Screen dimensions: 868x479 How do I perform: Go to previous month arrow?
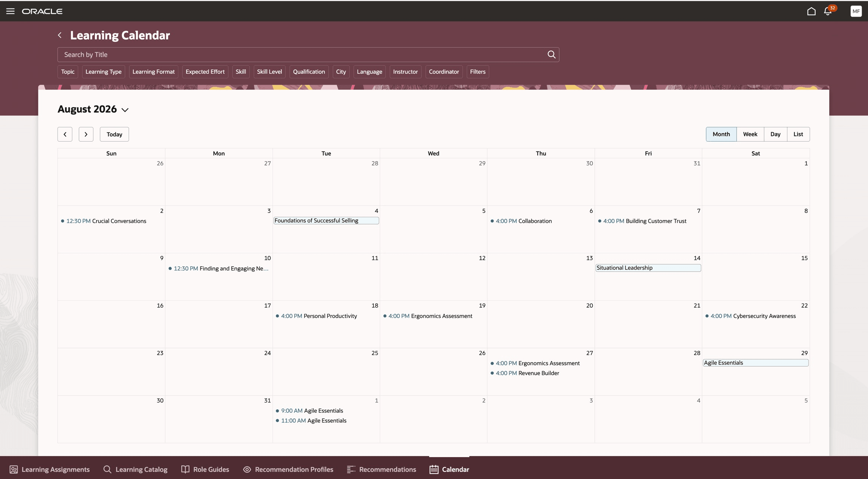click(x=65, y=134)
